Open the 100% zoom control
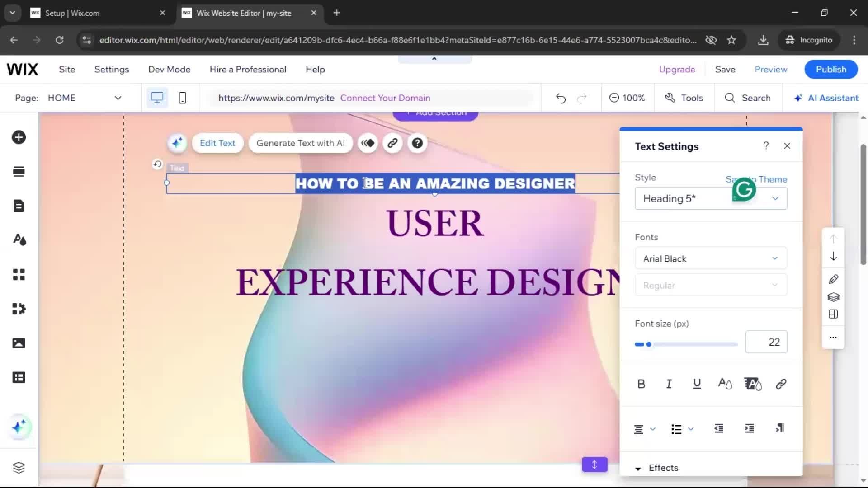This screenshot has height=488, width=868. (x=627, y=98)
